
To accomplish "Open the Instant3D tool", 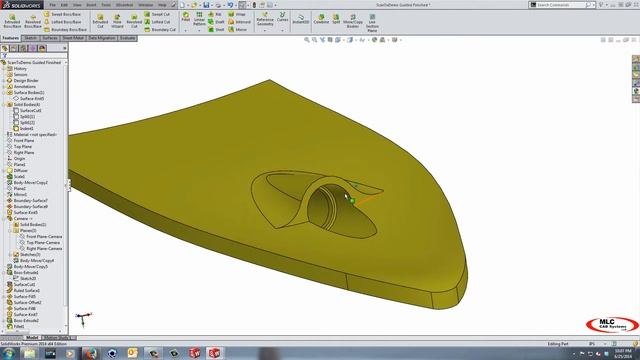I will pos(301,19).
